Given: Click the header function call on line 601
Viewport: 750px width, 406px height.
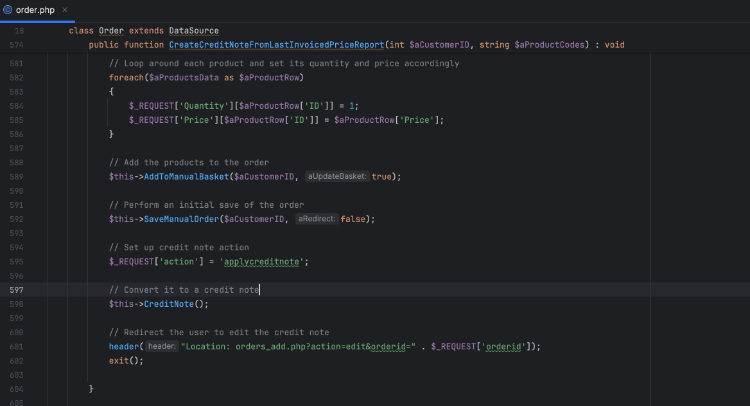Looking at the screenshot, I should point(123,346).
